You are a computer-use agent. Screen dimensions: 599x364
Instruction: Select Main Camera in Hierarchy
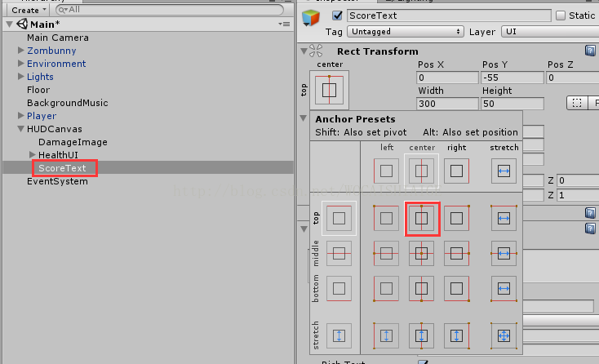(x=58, y=38)
